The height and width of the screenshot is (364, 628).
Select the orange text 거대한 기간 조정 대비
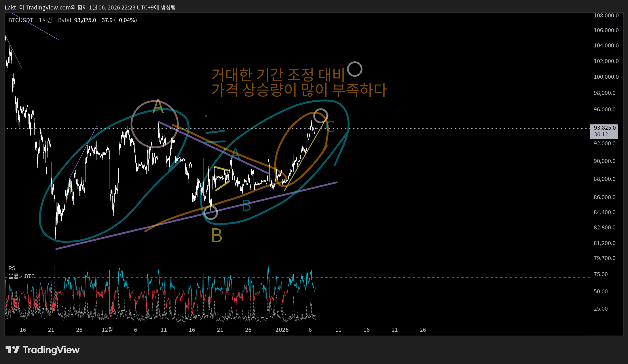[x=278, y=75]
